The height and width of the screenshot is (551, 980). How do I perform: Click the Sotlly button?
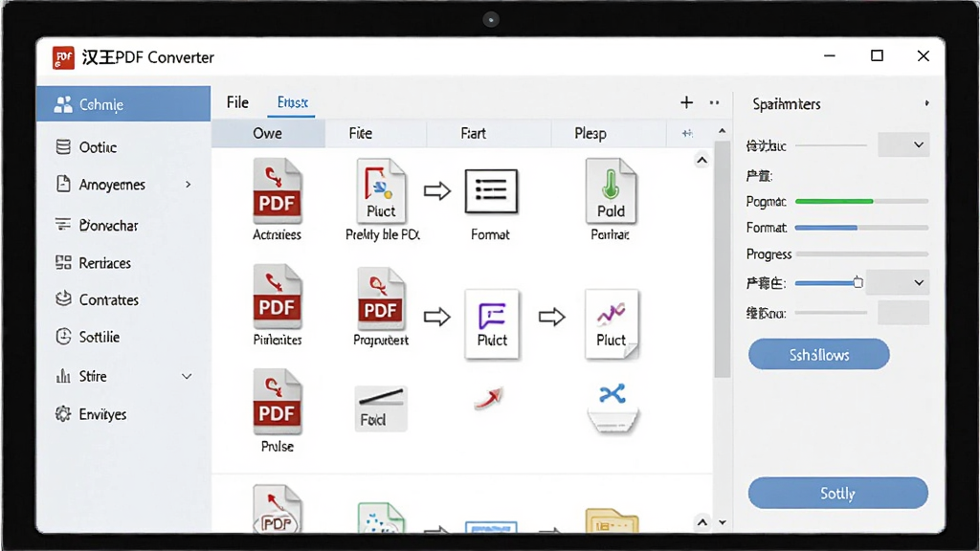pos(837,493)
